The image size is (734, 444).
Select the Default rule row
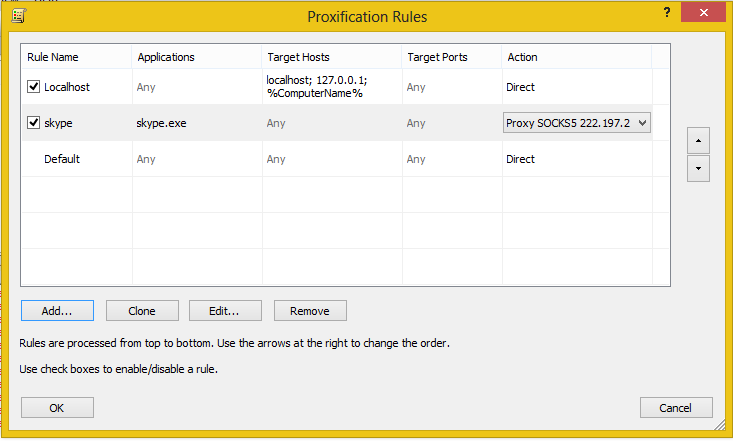(62, 159)
